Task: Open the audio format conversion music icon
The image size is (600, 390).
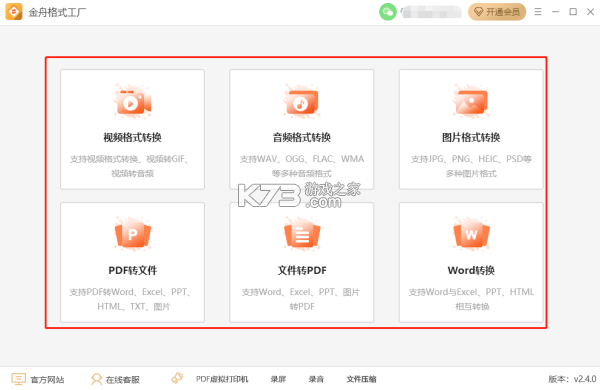Action: [x=302, y=101]
